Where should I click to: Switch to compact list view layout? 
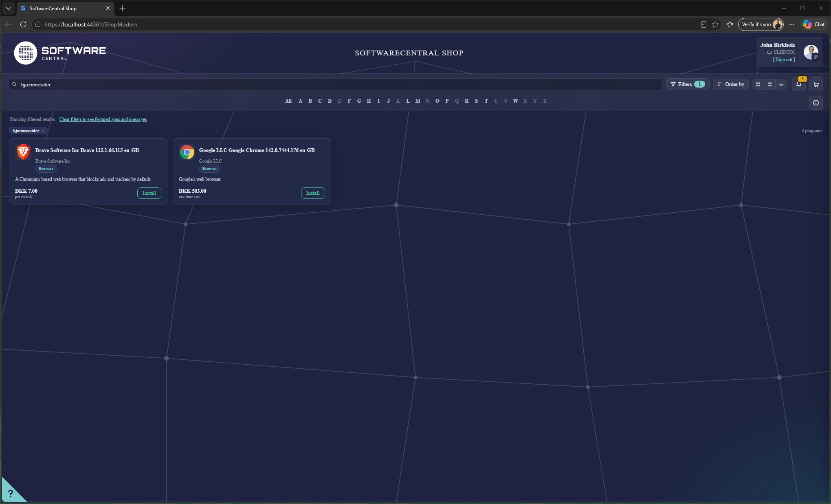pyautogui.click(x=781, y=84)
